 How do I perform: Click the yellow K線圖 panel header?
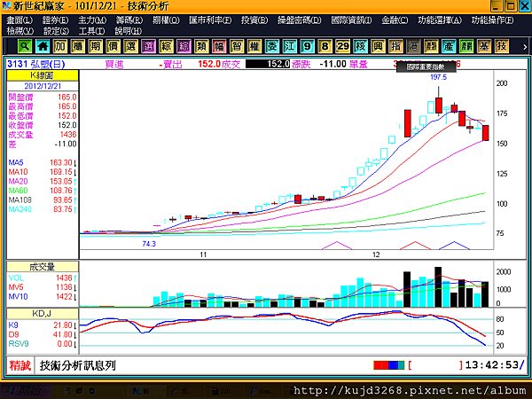tap(43, 75)
